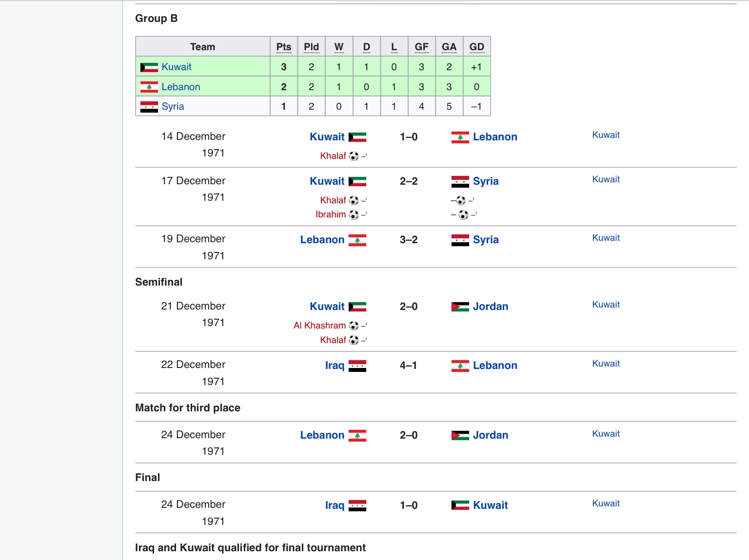This screenshot has height=560, width=749.
Task: Click the Kuwait flag beside Kuwait in the final
Action: pos(460,505)
